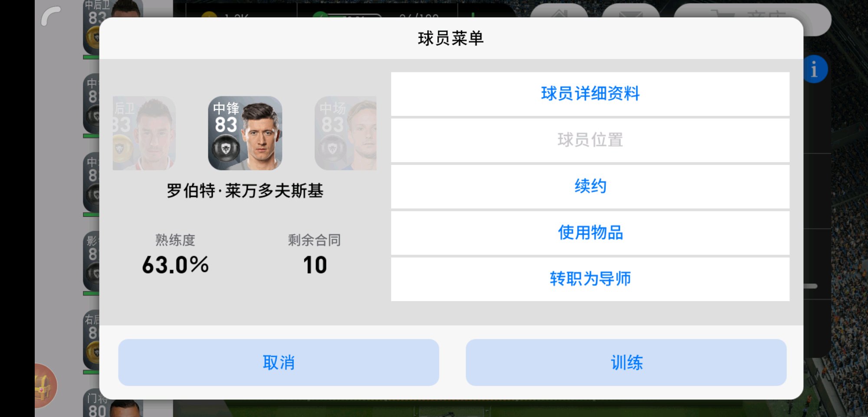Image resolution: width=868 pixels, height=417 pixels.
Task: Open 使用物品 use item option
Action: (590, 233)
